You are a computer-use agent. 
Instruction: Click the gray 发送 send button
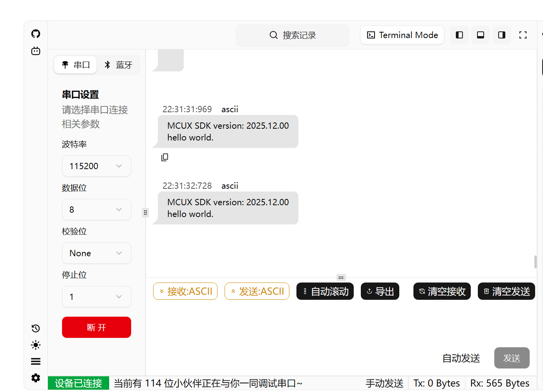click(512, 358)
